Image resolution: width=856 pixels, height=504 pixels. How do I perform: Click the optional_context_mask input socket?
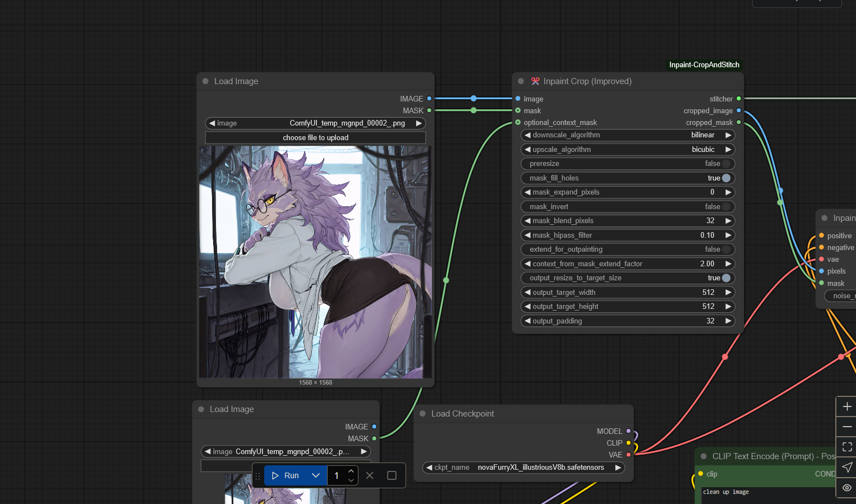click(518, 122)
